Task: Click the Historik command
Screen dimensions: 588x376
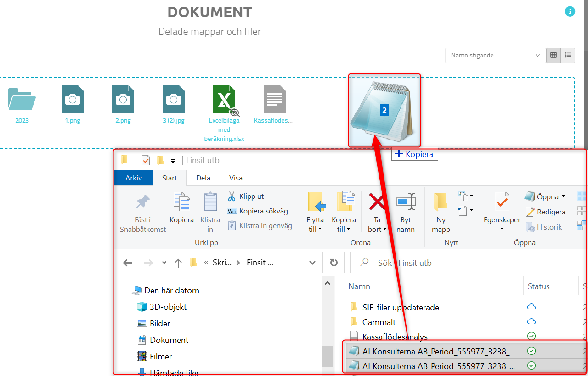Action: pyautogui.click(x=543, y=227)
